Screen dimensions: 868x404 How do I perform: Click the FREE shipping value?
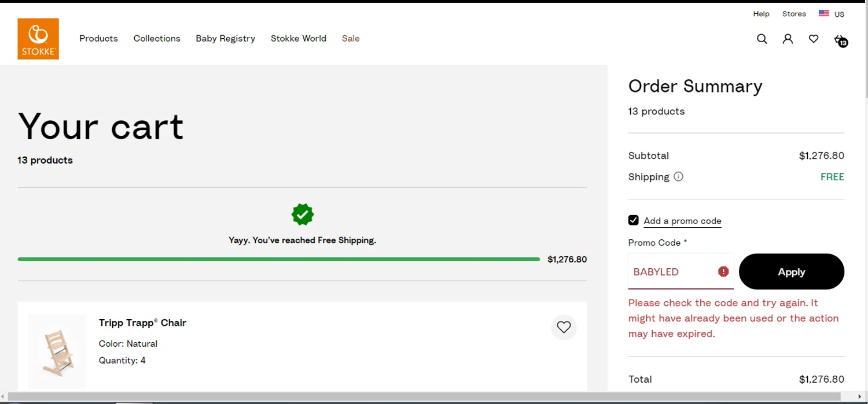pyautogui.click(x=832, y=177)
